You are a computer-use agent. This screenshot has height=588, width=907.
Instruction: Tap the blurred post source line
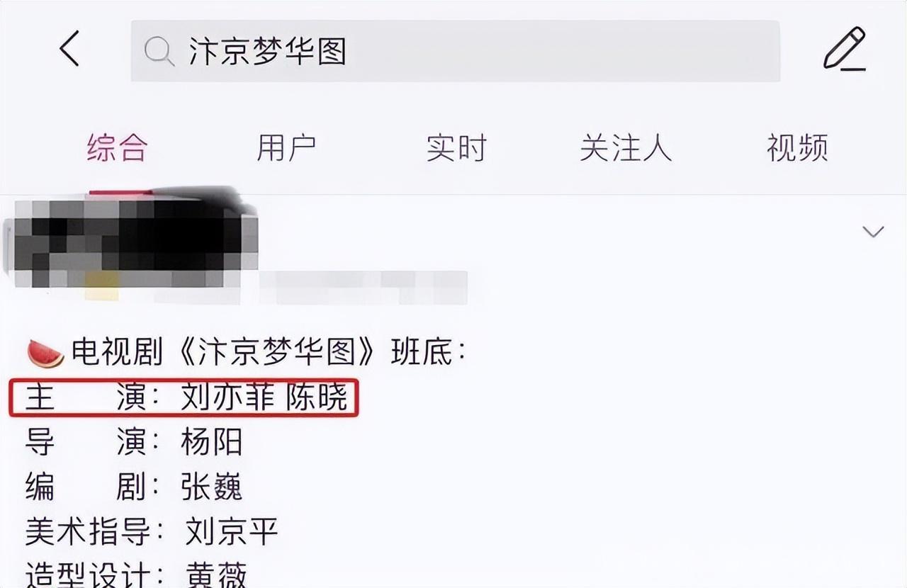click(x=363, y=286)
